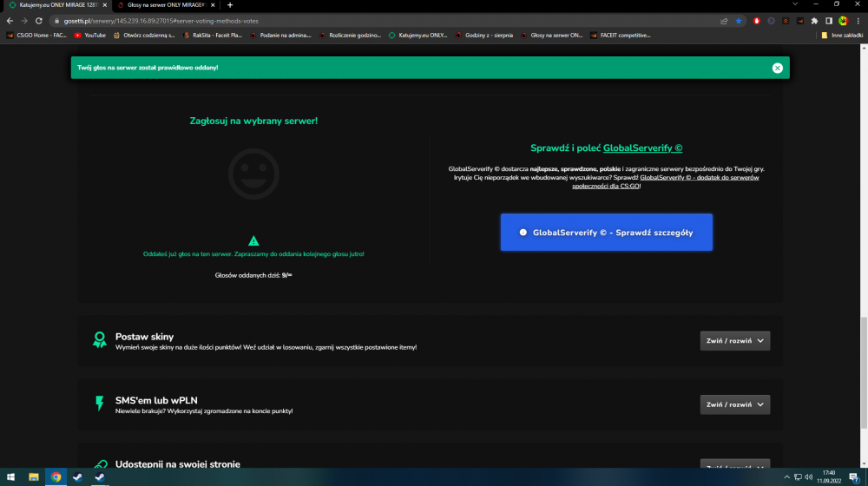Open Głosy na serwer ON... bookmark
This screenshot has width=868, height=486.
(x=552, y=36)
